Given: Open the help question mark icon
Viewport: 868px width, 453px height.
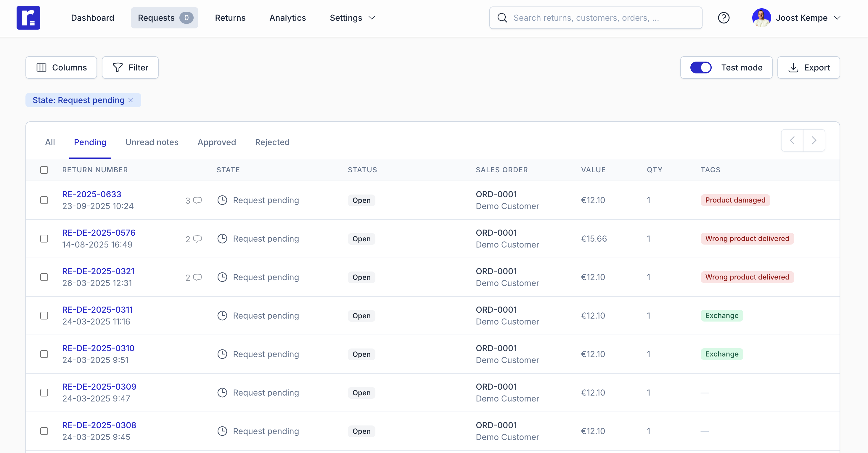Looking at the screenshot, I should 724,17.
